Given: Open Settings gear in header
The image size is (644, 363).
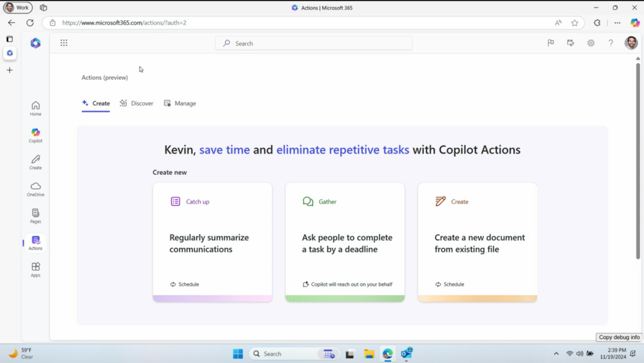Looking at the screenshot, I should click(x=591, y=43).
